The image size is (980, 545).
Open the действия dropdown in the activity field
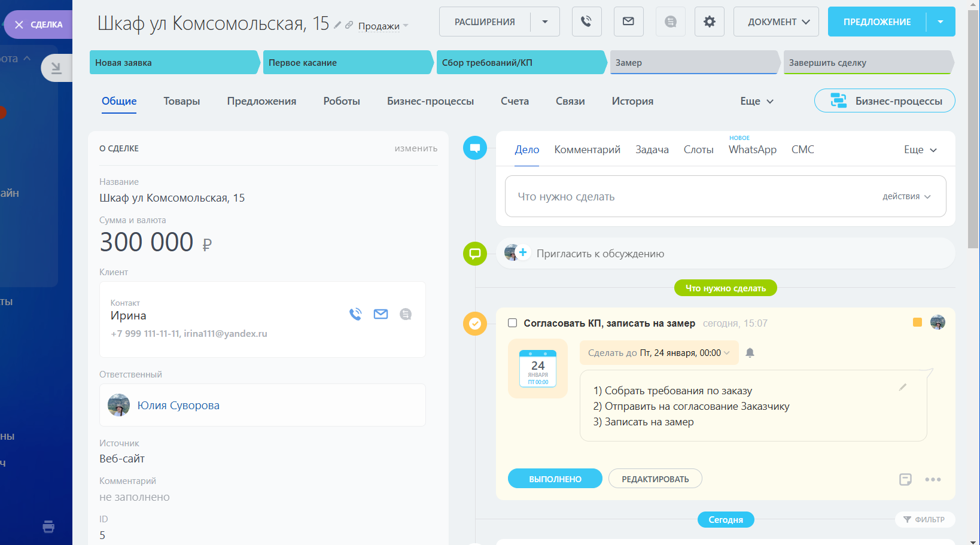906,196
